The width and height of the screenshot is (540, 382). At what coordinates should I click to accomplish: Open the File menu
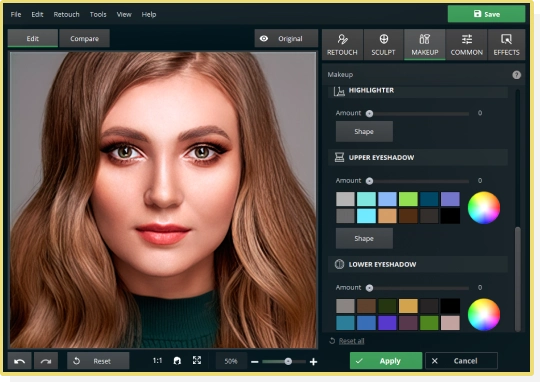click(x=16, y=14)
